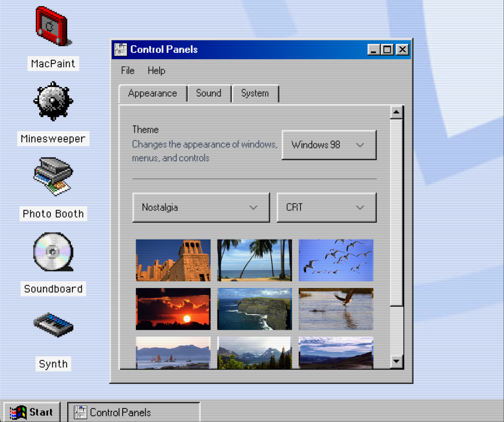Launch the Minesweeper mine icon

(53, 101)
